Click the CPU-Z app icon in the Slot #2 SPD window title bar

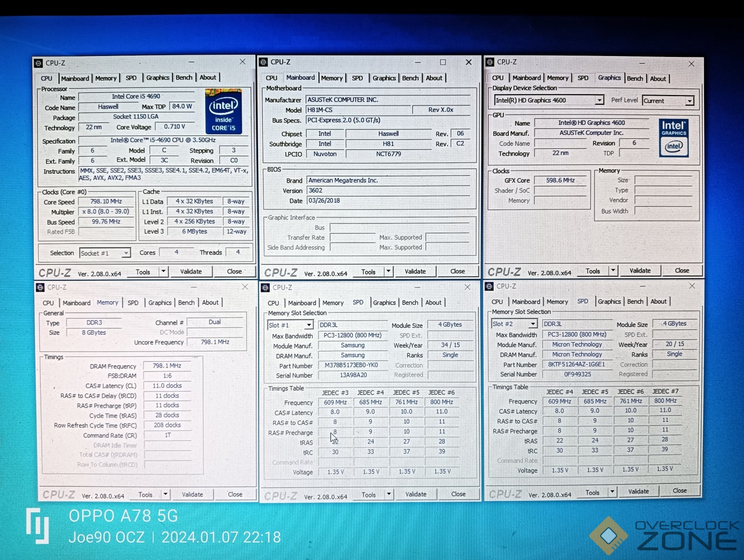[x=489, y=286]
